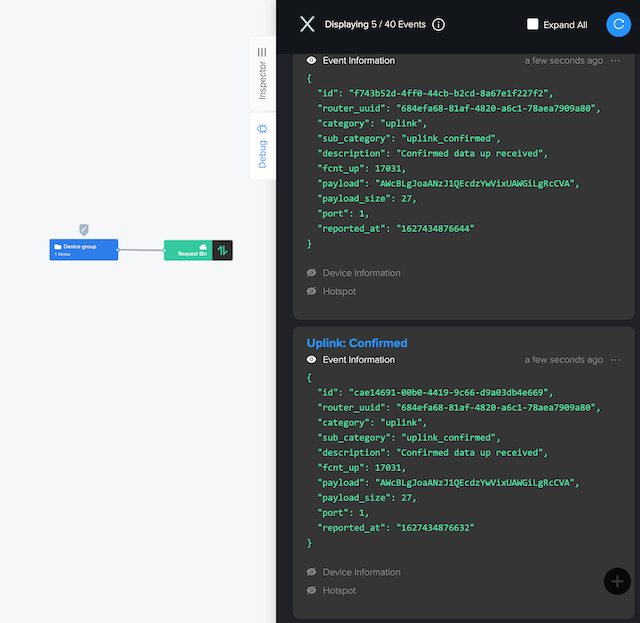Click the round plus button

tap(617, 581)
